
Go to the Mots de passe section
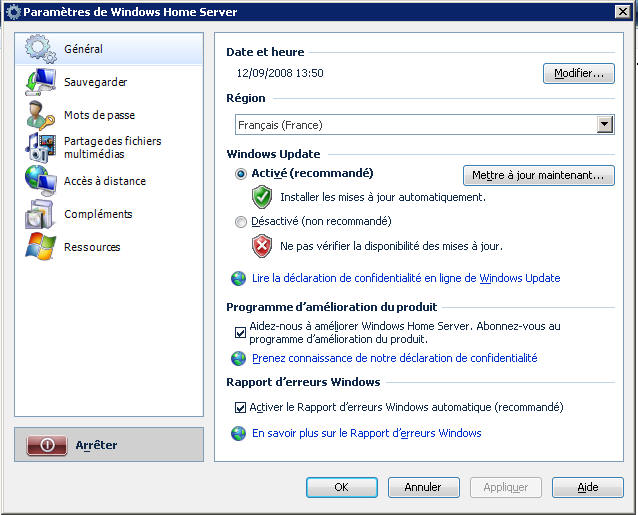109,115
